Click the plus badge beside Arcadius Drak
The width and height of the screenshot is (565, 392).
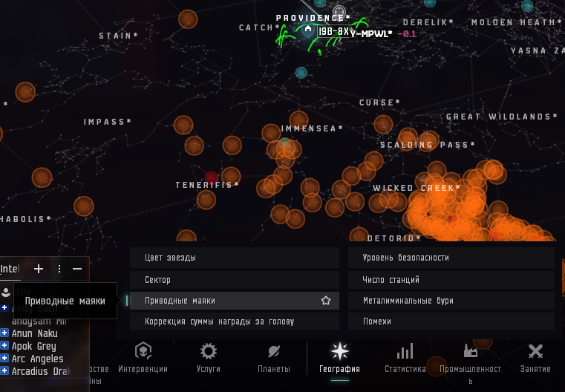pyautogui.click(x=4, y=370)
